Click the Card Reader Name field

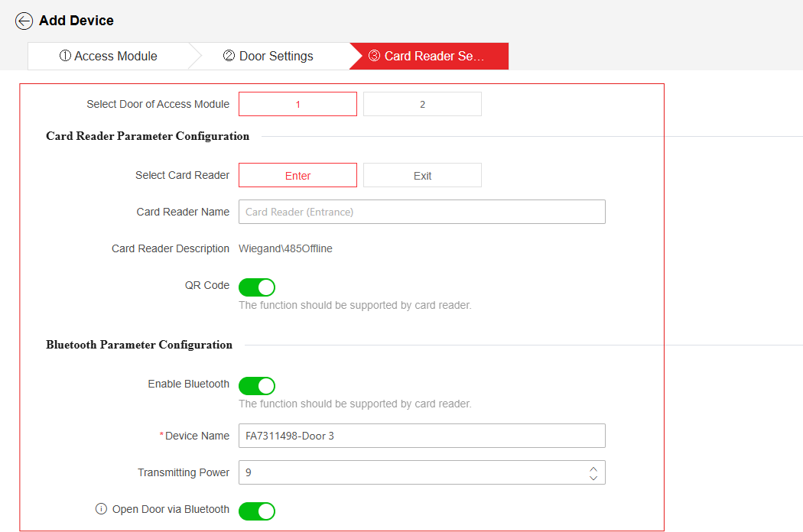tap(422, 212)
